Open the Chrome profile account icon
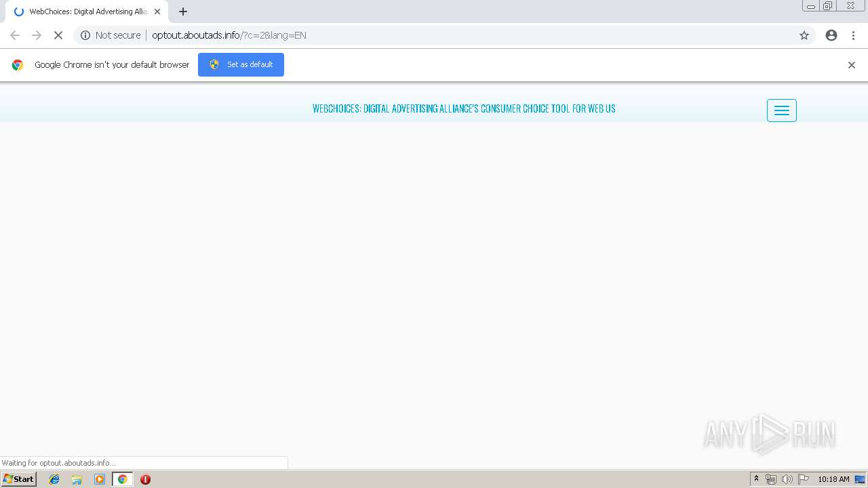This screenshot has height=488, width=868. coord(831,35)
